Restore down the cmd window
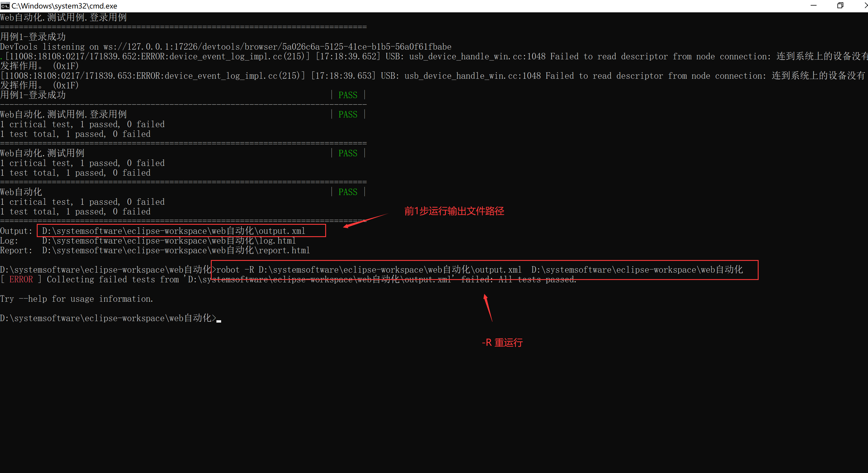Viewport: 868px width, 473px height. tap(840, 6)
